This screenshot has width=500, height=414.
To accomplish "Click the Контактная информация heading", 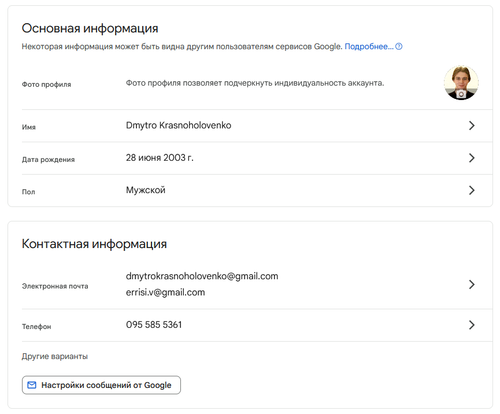I will click(x=94, y=244).
